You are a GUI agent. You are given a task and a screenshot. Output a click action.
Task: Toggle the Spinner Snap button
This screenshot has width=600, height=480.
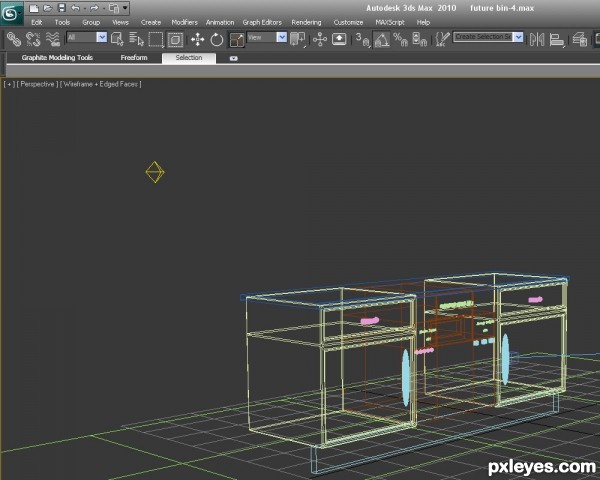[420, 39]
